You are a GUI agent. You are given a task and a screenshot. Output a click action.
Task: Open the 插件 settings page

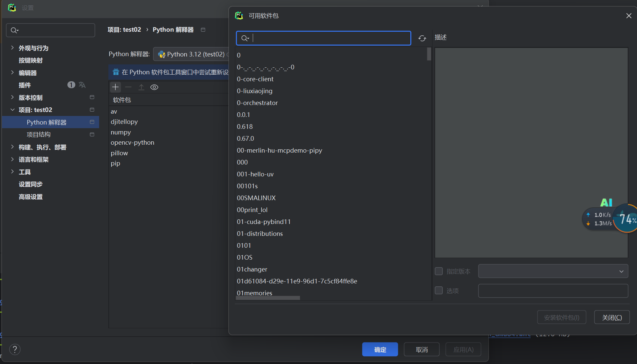(25, 85)
